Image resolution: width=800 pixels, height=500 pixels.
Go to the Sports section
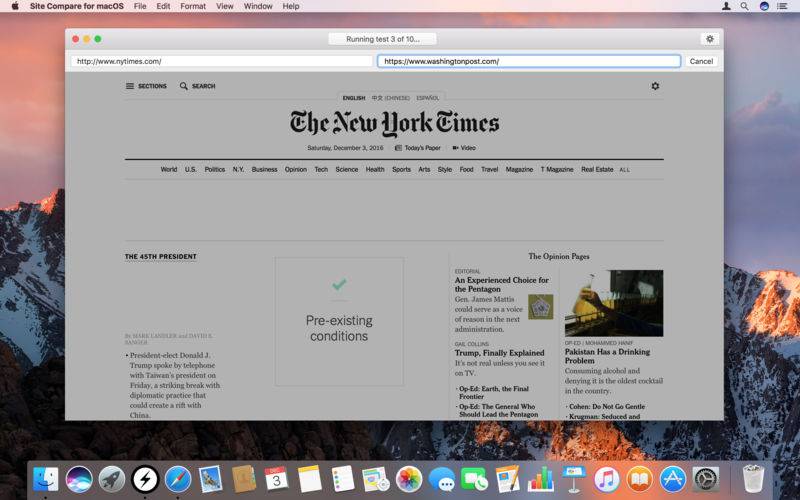(x=402, y=169)
